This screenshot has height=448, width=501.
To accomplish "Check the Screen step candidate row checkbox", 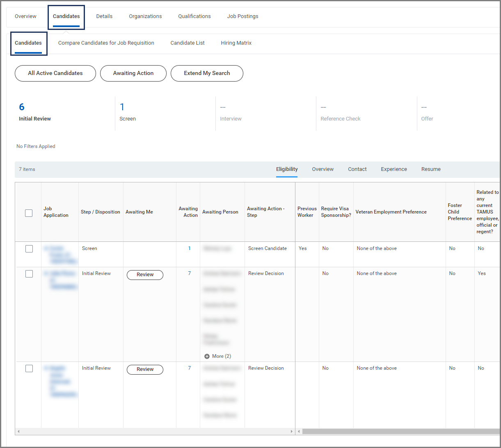I will pos(29,249).
